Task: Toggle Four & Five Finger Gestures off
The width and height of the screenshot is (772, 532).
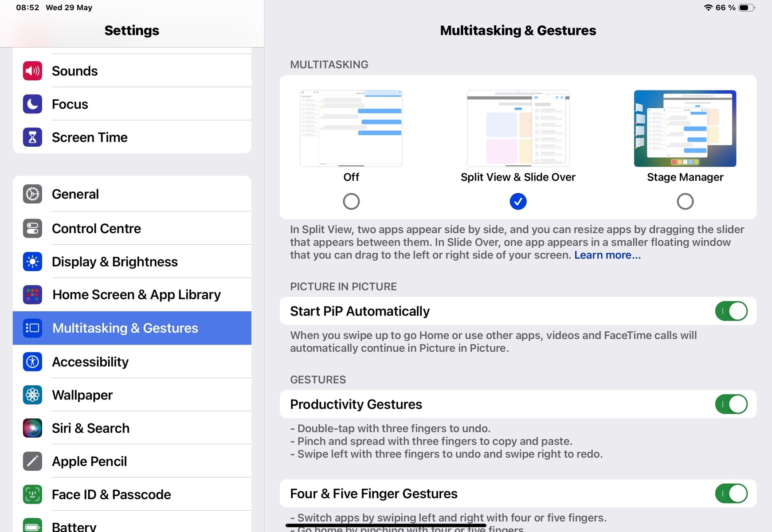Action: tap(731, 493)
